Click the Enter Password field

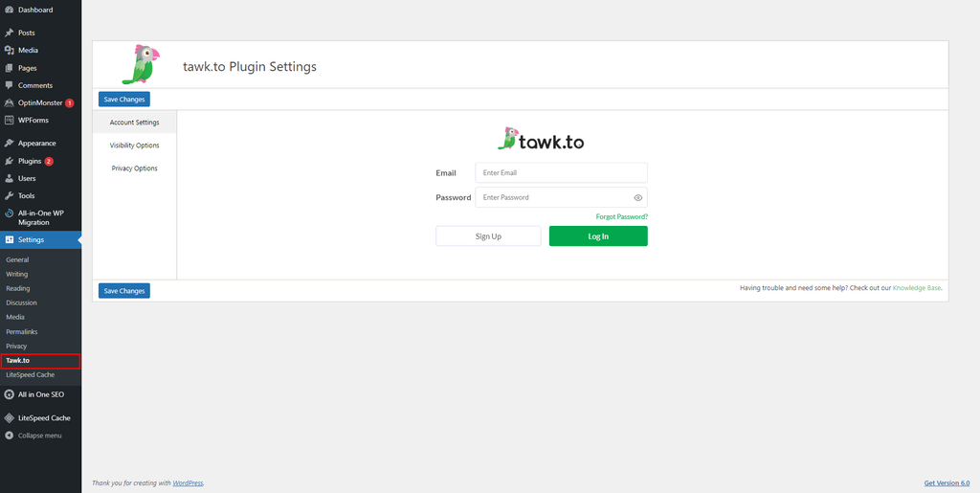point(561,197)
